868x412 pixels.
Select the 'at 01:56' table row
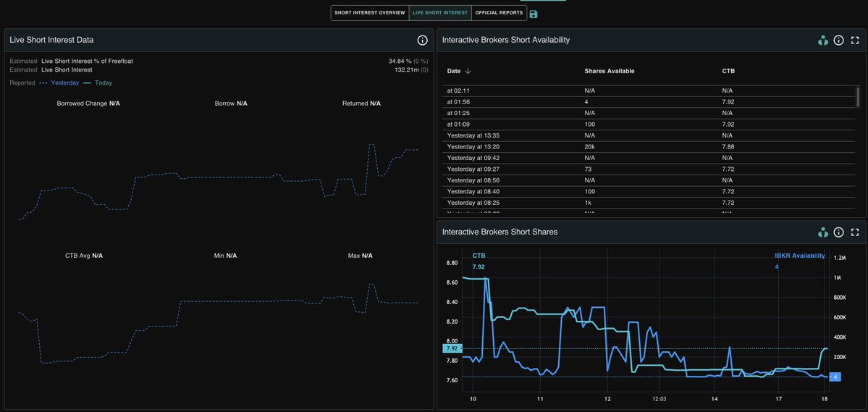pos(648,102)
